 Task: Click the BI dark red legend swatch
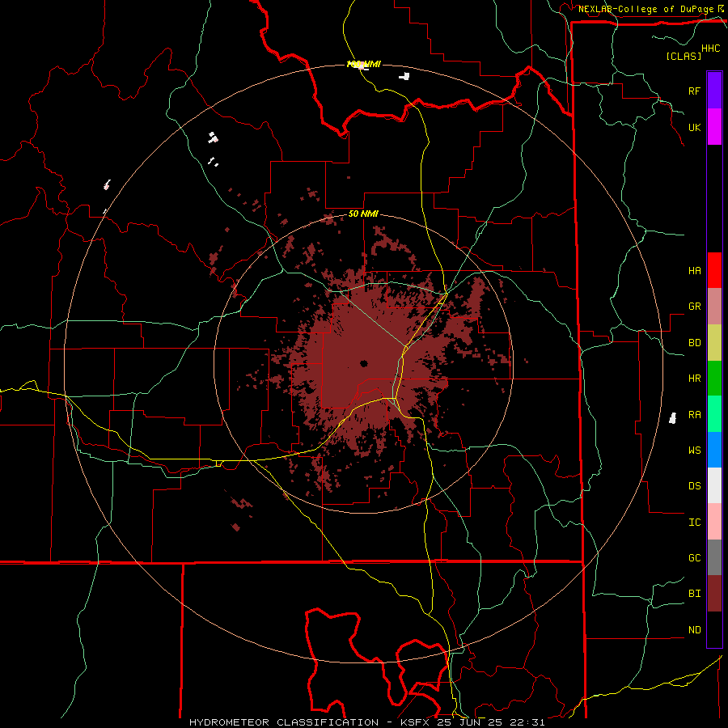click(714, 594)
